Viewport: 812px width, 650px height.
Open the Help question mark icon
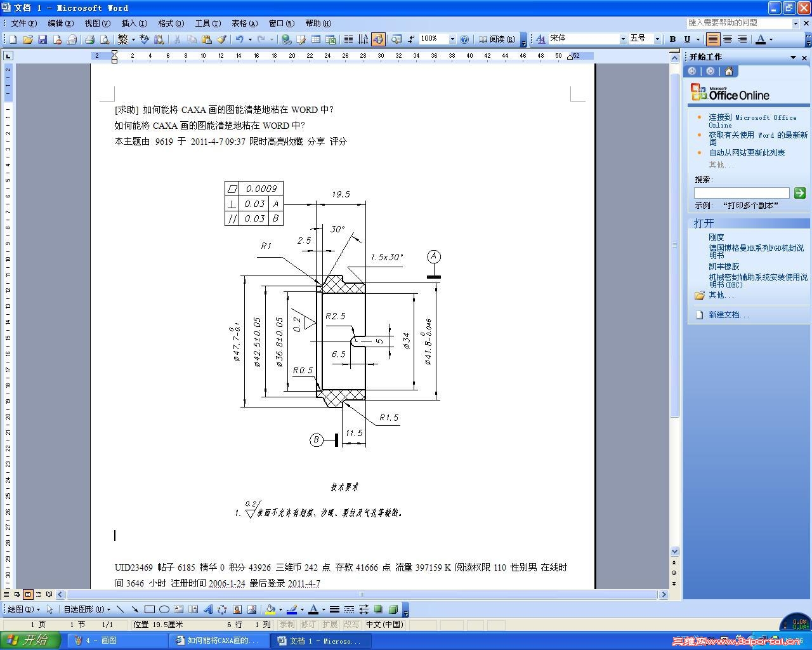pyautogui.click(x=464, y=39)
